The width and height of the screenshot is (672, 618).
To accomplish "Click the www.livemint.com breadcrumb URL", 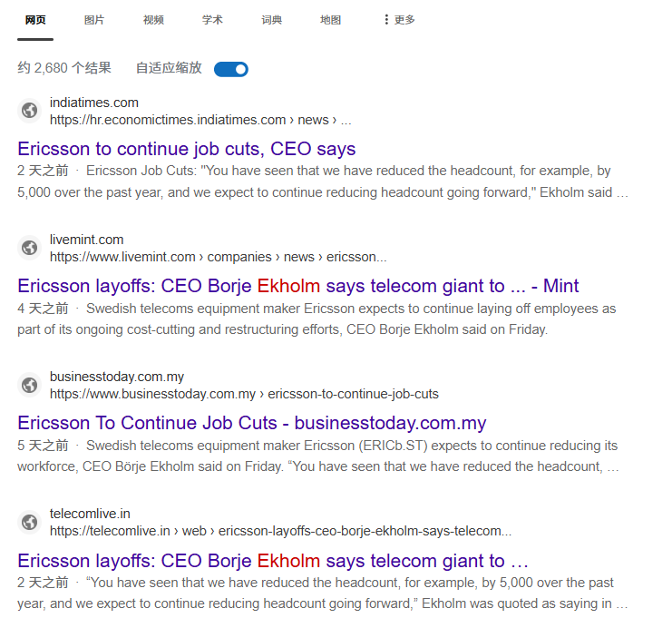I will (x=219, y=257).
